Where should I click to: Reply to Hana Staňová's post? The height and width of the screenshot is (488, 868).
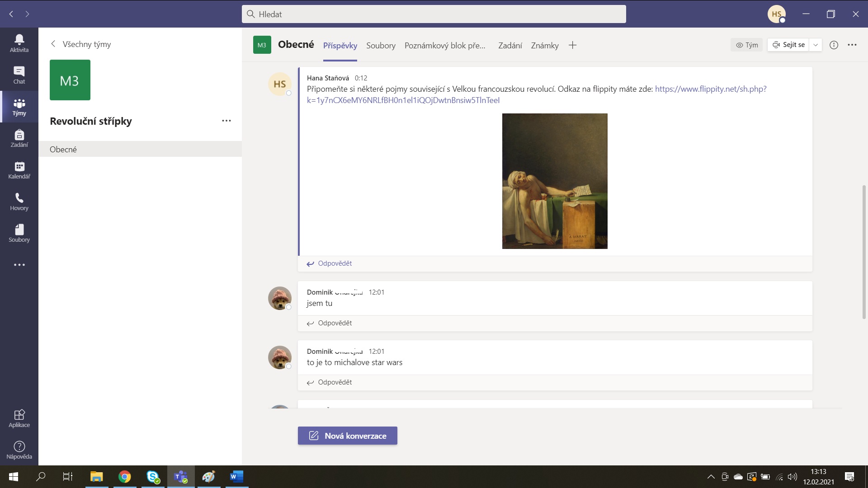(x=329, y=263)
